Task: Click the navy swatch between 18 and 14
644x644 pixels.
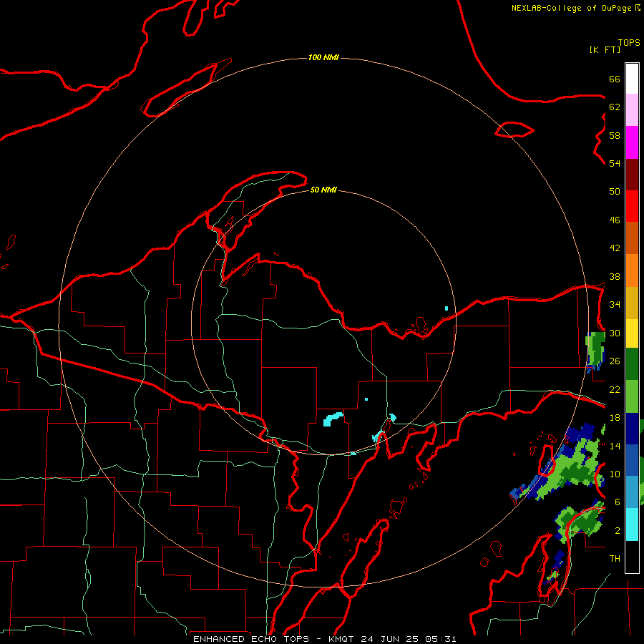Action: point(632,429)
